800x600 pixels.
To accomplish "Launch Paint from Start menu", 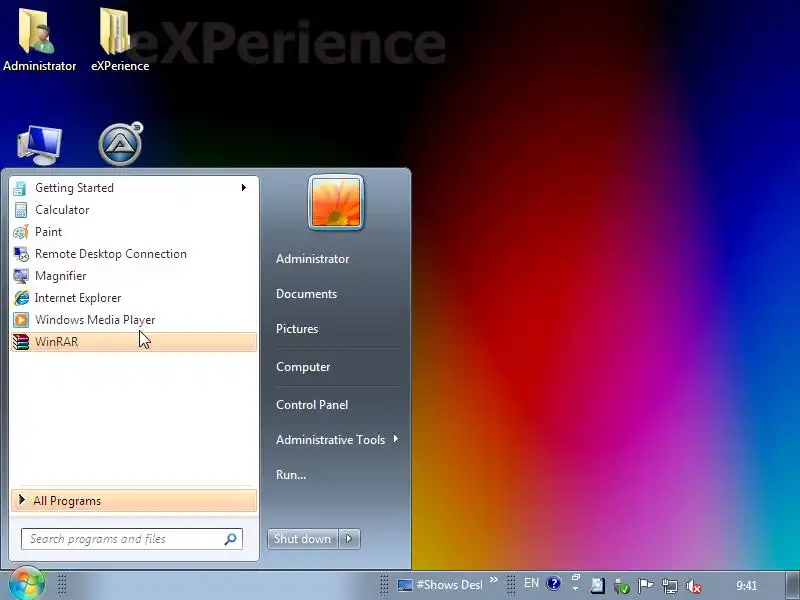I will point(134,232).
